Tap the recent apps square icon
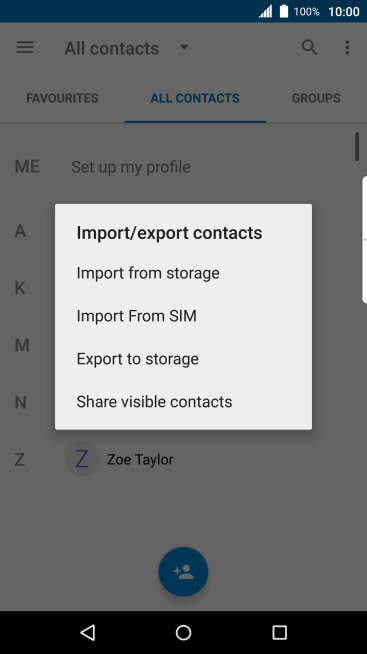The width and height of the screenshot is (367, 654). coord(279,633)
